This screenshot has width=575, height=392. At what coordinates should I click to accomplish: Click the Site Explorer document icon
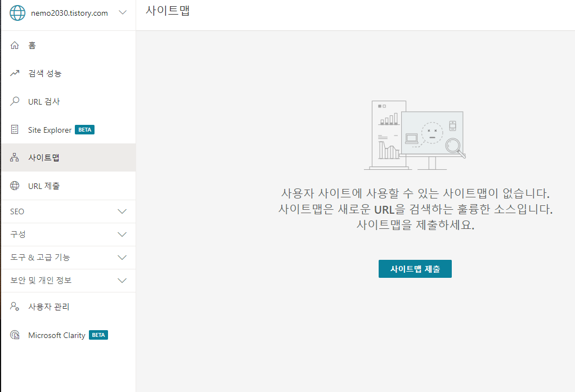click(15, 129)
